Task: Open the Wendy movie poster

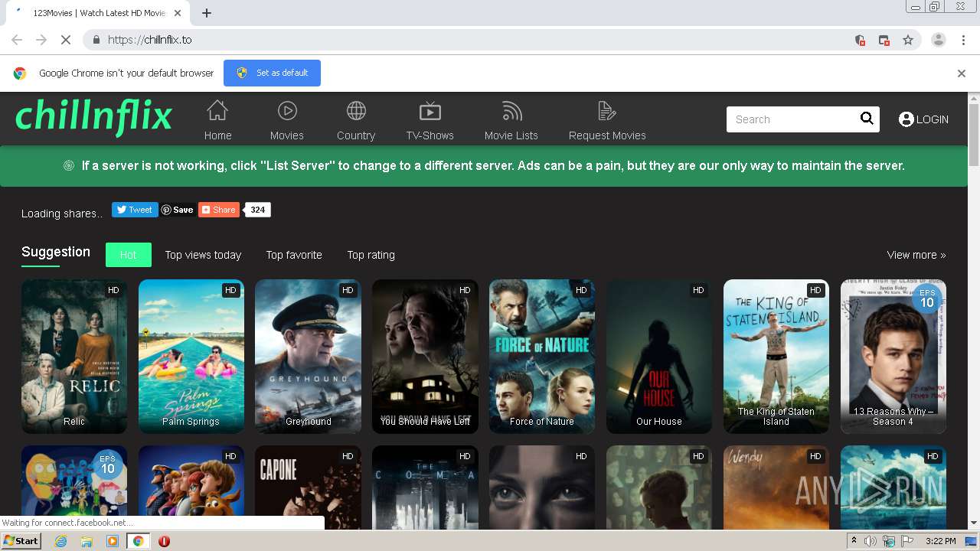Action: pos(776,487)
